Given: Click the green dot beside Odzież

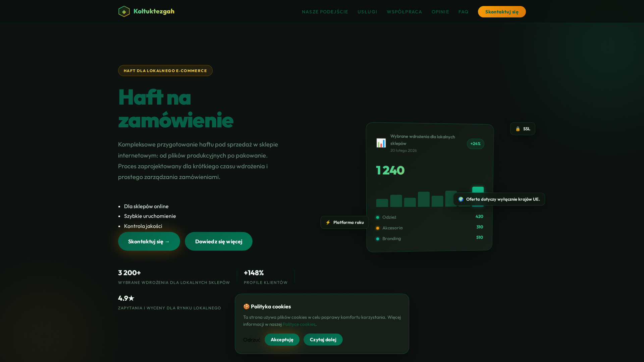Looking at the screenshot, I should [378, 218].
